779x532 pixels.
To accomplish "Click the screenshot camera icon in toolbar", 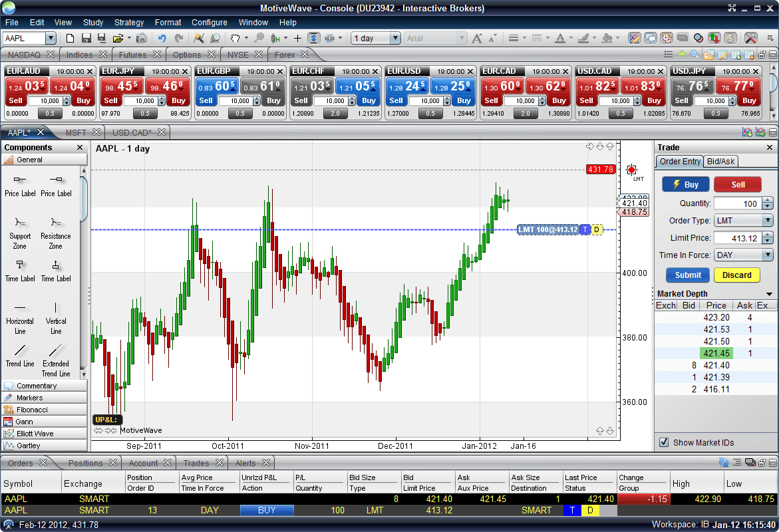I will pos(141,39).
